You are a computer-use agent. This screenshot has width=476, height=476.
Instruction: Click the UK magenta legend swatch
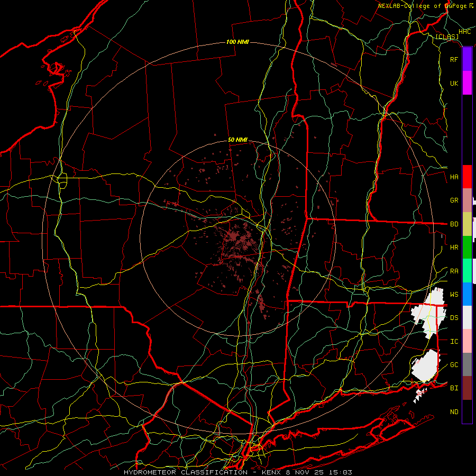[x=467, y=83]
